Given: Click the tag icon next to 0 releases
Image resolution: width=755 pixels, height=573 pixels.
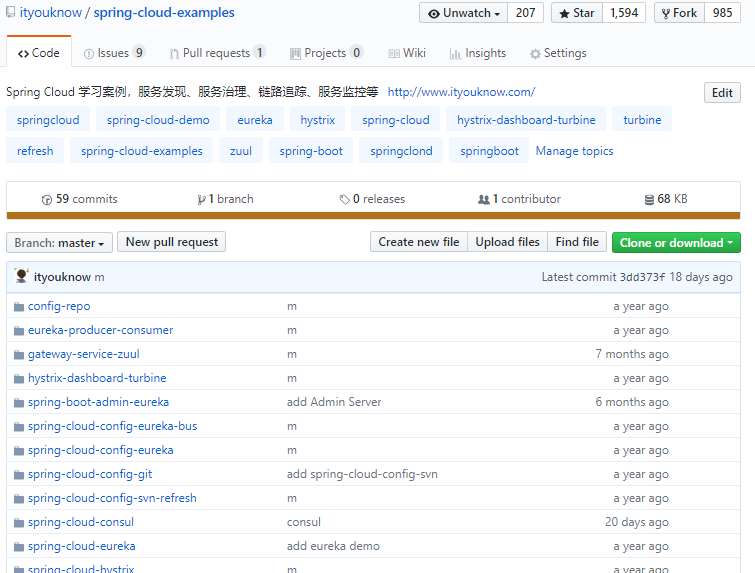Looking at the screenshot, I should click(344, 199).
